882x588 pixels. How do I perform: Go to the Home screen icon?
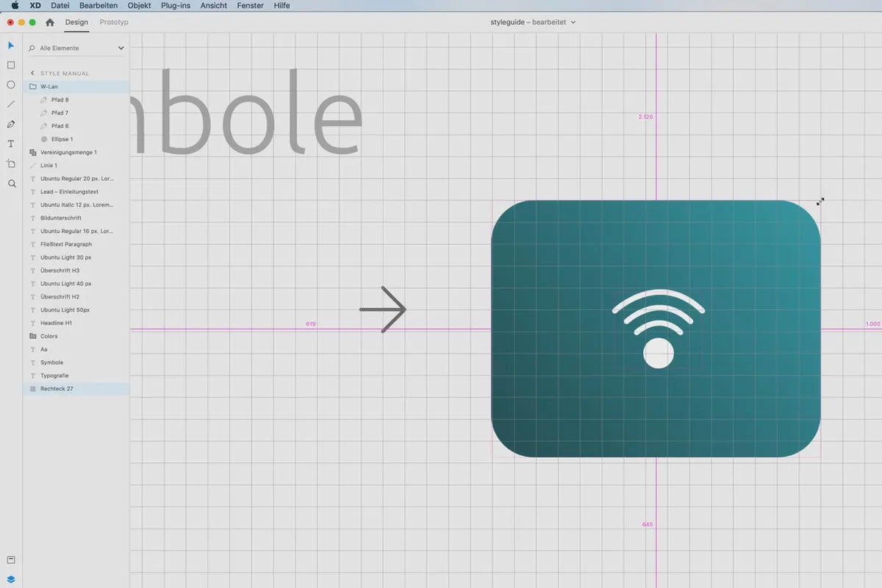point(50,22)
